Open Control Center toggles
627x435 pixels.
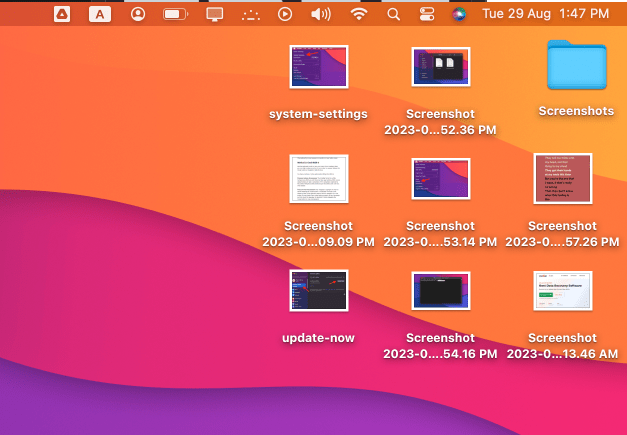[x=427, y=14]
